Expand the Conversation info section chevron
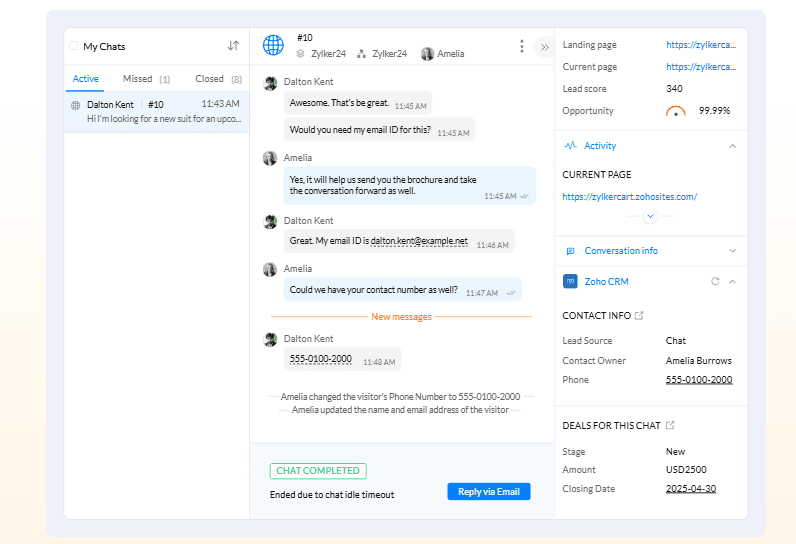 pyautogui.click(x=732, y=251)
